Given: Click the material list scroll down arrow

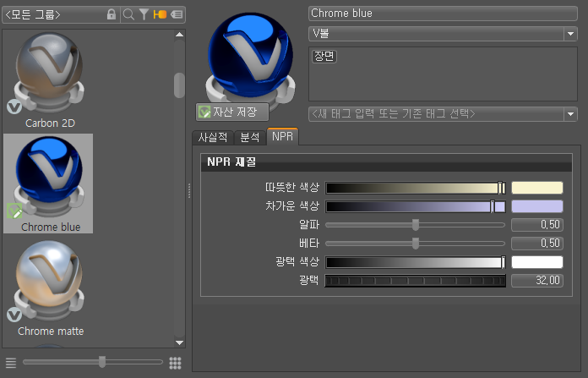Looking at the screenshot, I should pyautogui.click(x=180, y=342).
